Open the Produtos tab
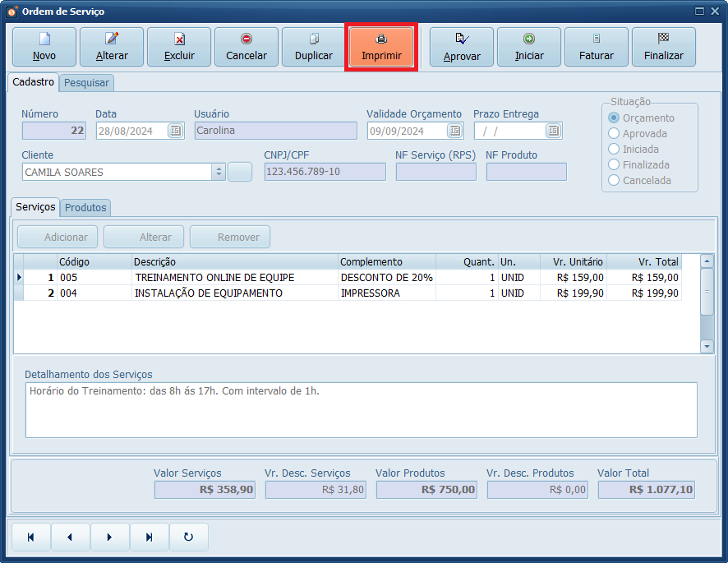 (86, 208)
